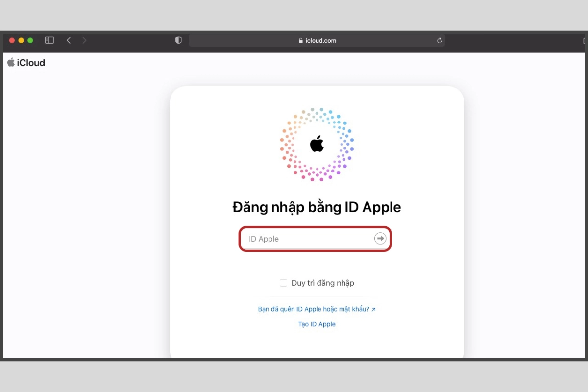
Task: Submit the Apple ID with the arrow button
Action: coord(380,239)
